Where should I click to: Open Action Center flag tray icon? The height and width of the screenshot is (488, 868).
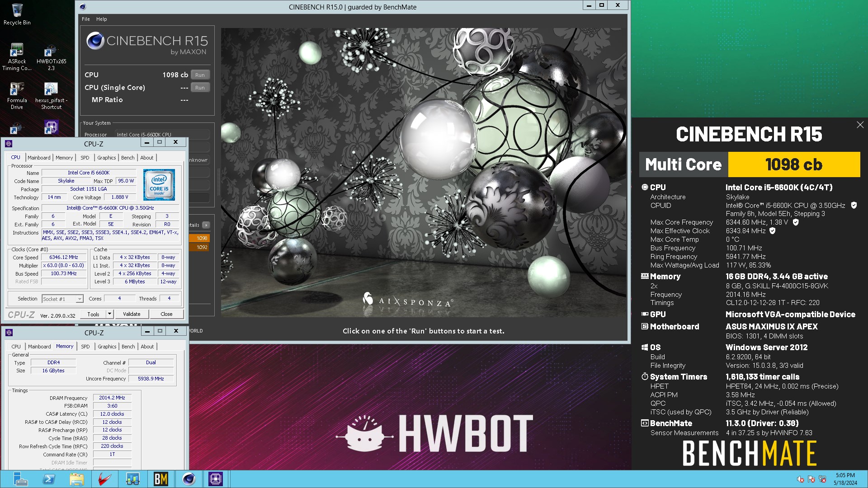811,479
